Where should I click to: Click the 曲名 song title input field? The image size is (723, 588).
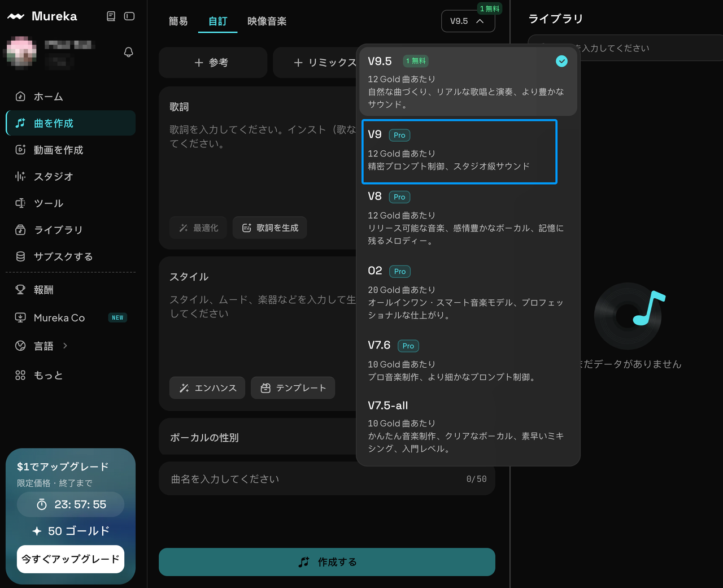coord(327,479)
